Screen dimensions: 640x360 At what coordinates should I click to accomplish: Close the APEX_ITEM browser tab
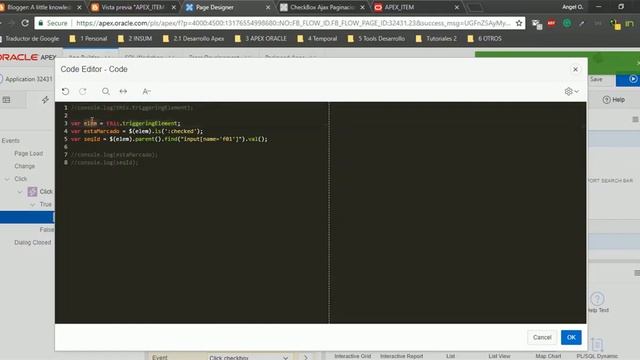(x=457, y=7)
